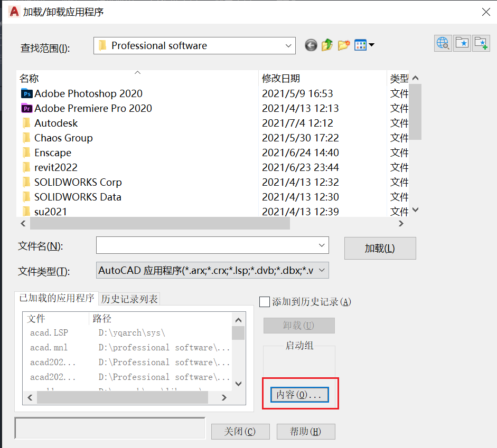Click the 修改日期 column header
Image resolution: width=497 pixels, height=448 pixels.
click(323, 78)
